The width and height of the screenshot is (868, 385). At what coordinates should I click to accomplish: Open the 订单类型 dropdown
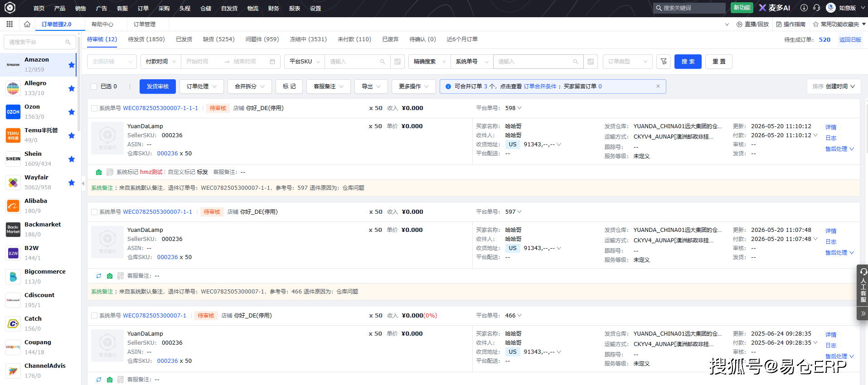[627, 62]
